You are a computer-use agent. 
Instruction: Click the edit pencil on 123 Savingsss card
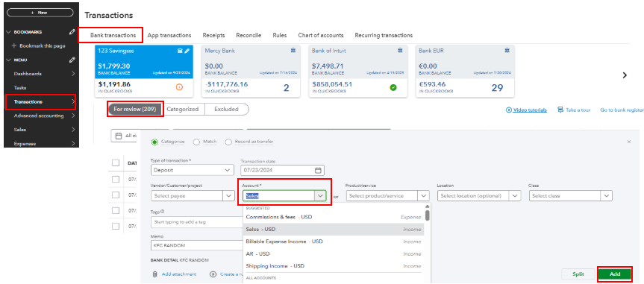click(x=187, y=51)
